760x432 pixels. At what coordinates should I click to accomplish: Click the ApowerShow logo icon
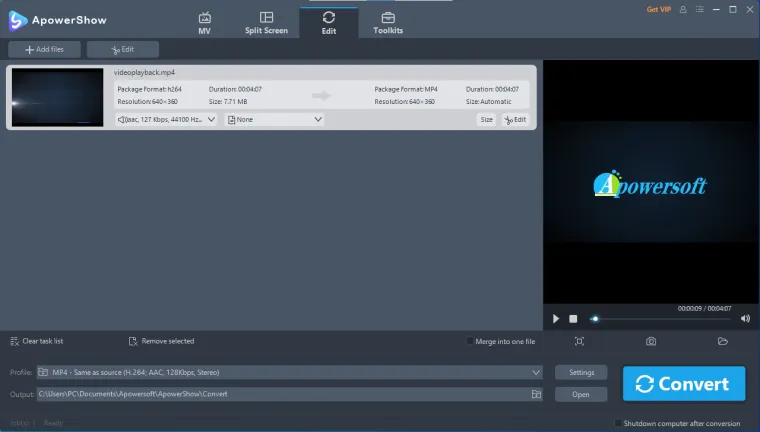tap(17, 20)
